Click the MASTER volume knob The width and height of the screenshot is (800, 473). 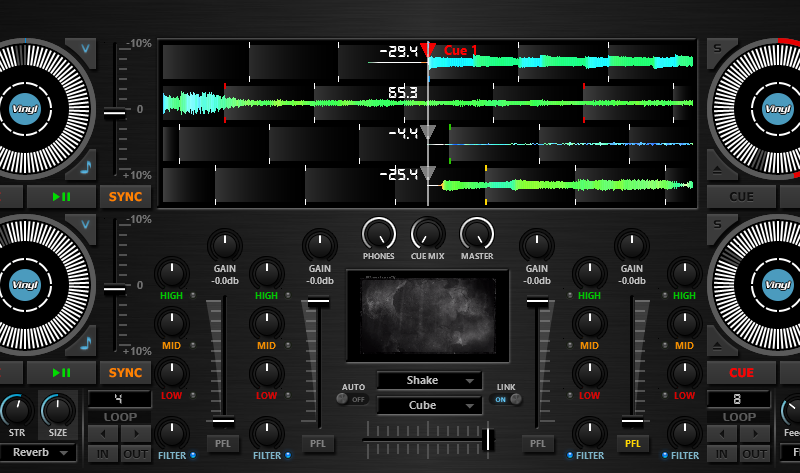click(477, 234)
